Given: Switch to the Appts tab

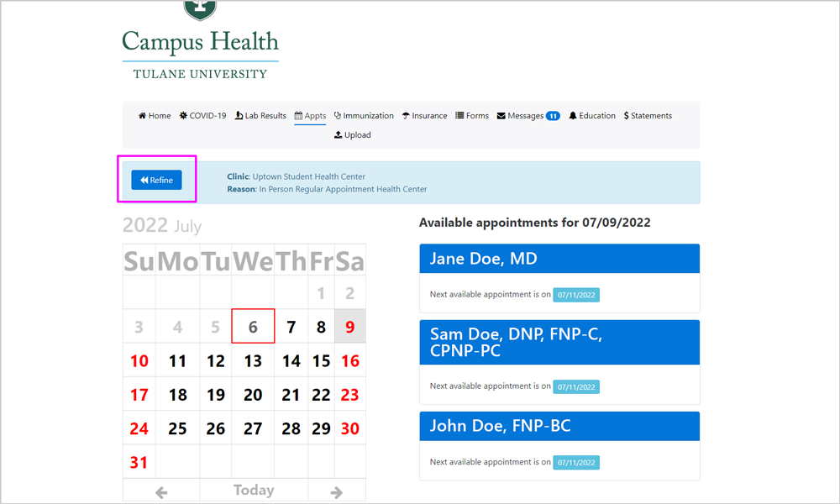Looking at the screenshot, I should tap(310, 116).
